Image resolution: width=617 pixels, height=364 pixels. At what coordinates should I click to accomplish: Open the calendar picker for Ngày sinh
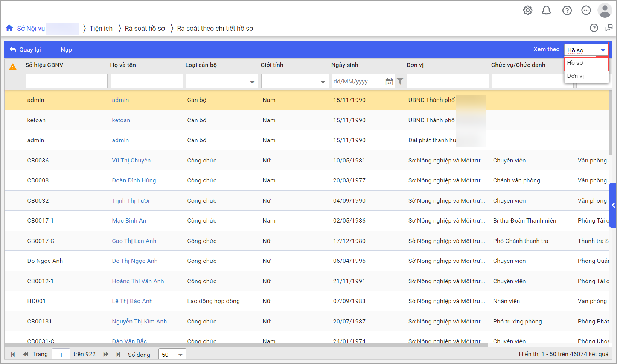click(389, 82)
